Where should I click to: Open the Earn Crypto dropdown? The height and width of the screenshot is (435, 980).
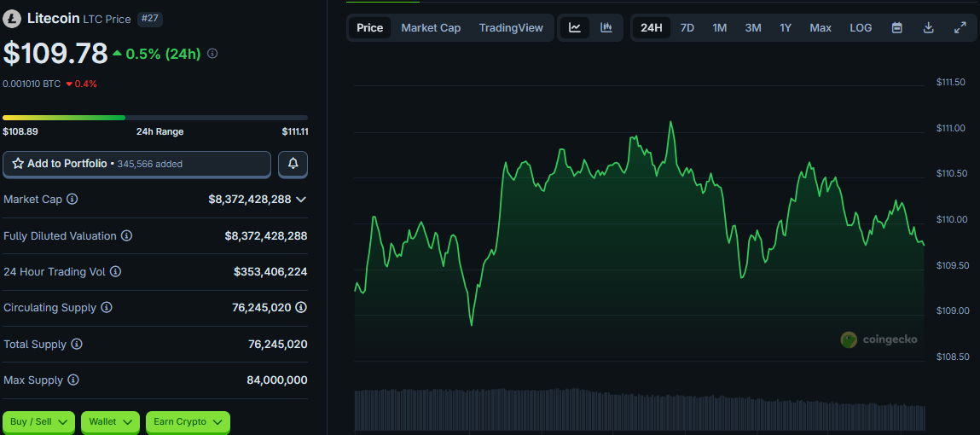click(188, 422)
